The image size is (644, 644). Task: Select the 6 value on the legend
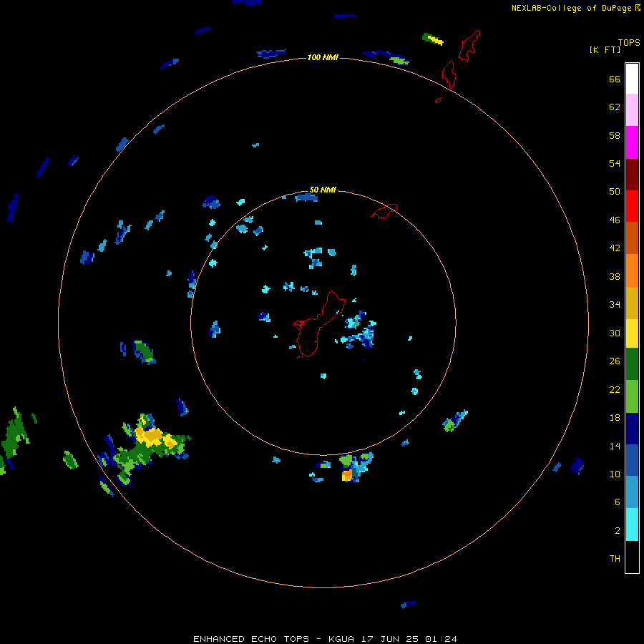click(618, 502)
